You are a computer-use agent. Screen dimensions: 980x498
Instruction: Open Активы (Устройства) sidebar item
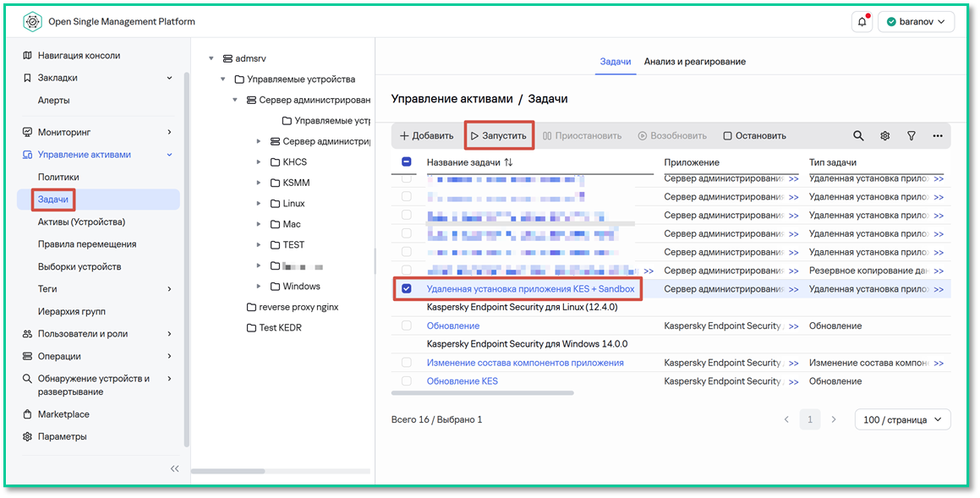tap(81, 222)
